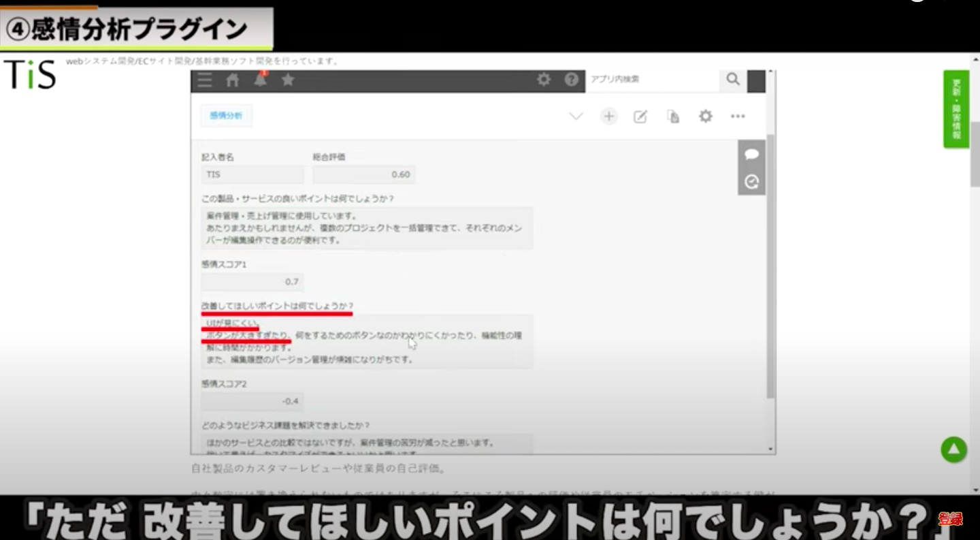
Task: Go to the kintone home icon
Action: [x=233, y=80]
